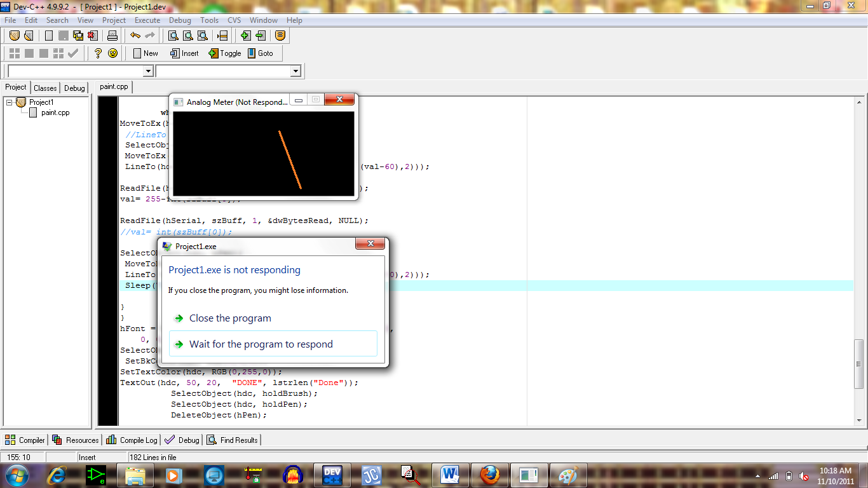The width and height of the screenshot is (868, 488).
Task: Launch Firefox from the taskbar
Action: point(489,475)
